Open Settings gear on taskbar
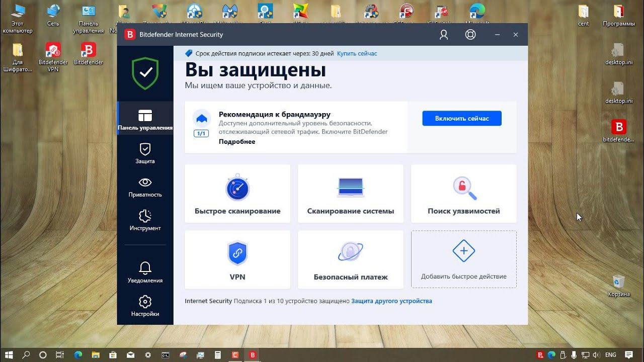Viewport: 644px width, 362px height. pos(147,355)
